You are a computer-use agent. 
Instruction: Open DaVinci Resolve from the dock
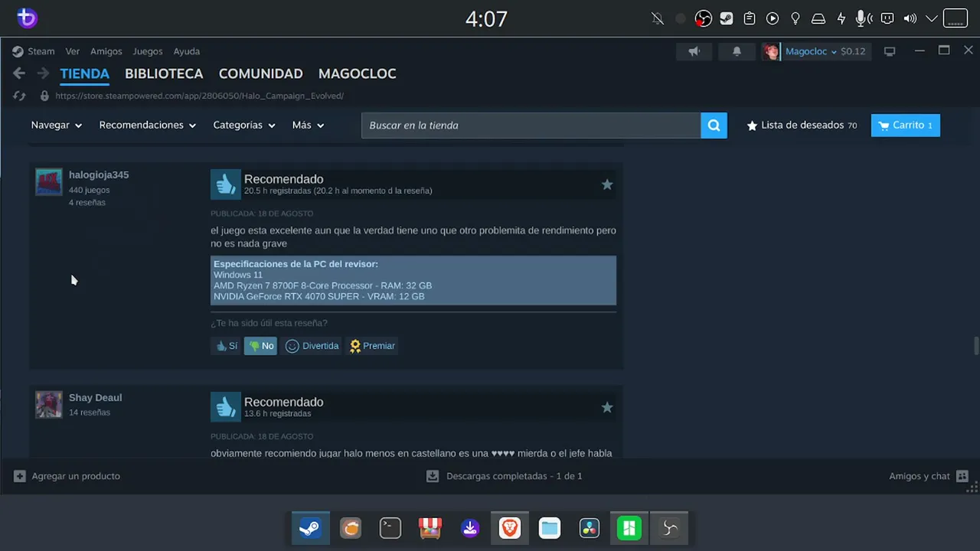(x=590, y=528)
